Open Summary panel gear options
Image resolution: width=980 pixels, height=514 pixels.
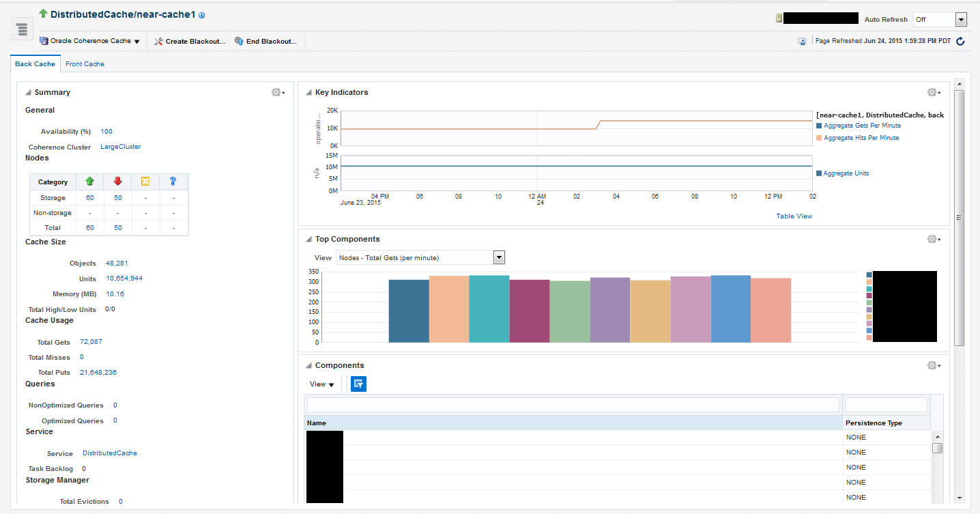(278, 92)
